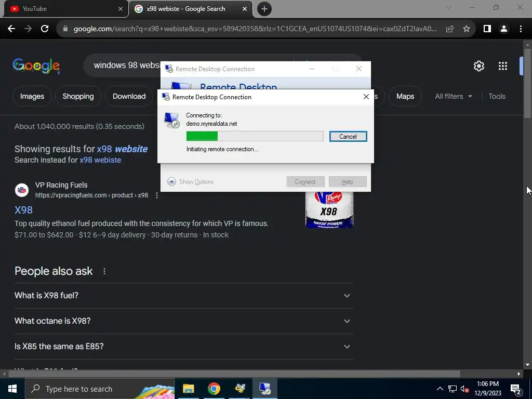532x399 pixels.
Task: Click the share page icon in address bar
Action: pyautogui.click(x=450, y=29)
